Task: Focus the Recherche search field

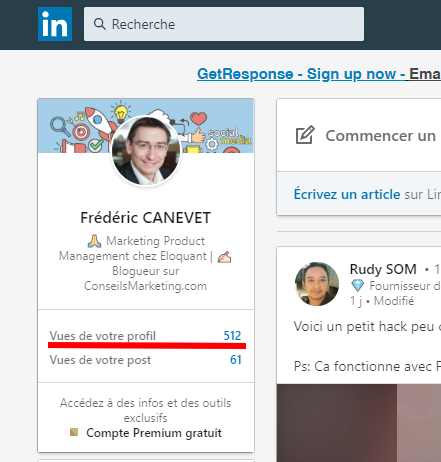Action: [224, 24]
